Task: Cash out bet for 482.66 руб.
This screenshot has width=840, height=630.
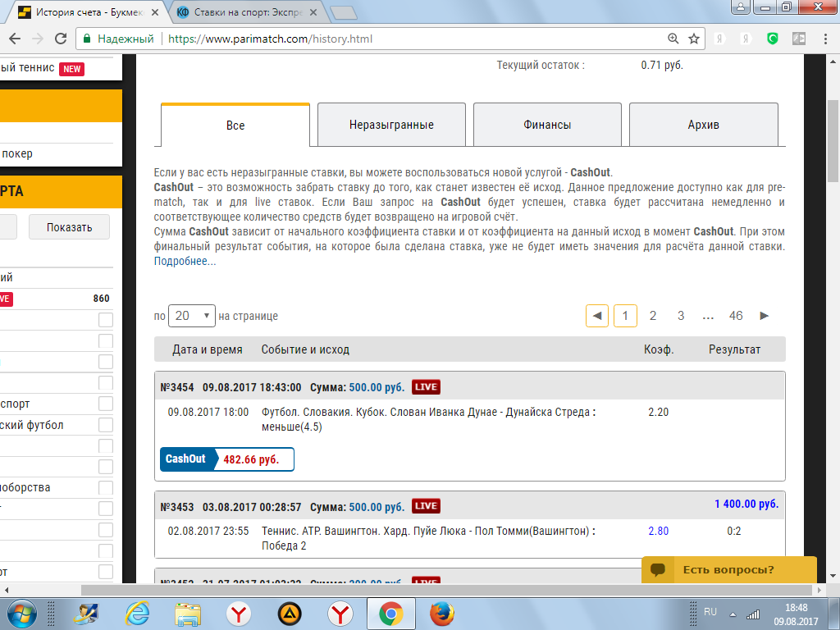Action: (227, 459)
